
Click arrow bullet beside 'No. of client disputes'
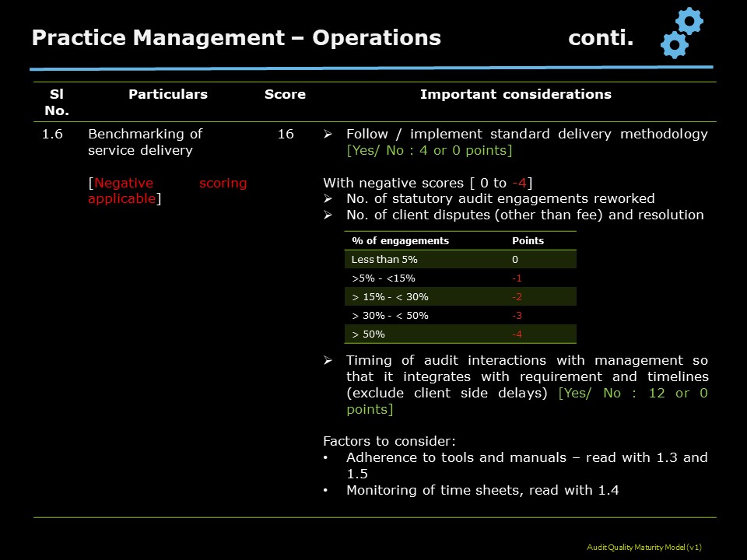coord(328,215)
